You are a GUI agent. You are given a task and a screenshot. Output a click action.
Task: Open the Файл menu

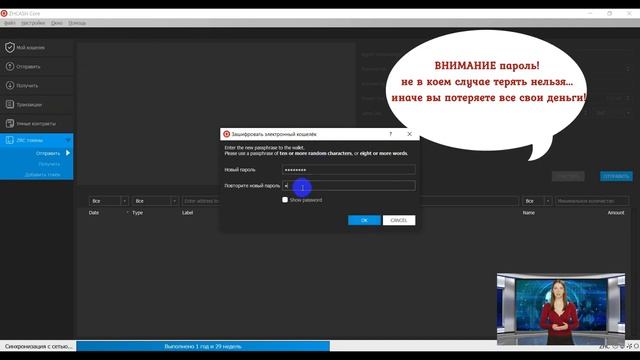(x=9, y=23)
